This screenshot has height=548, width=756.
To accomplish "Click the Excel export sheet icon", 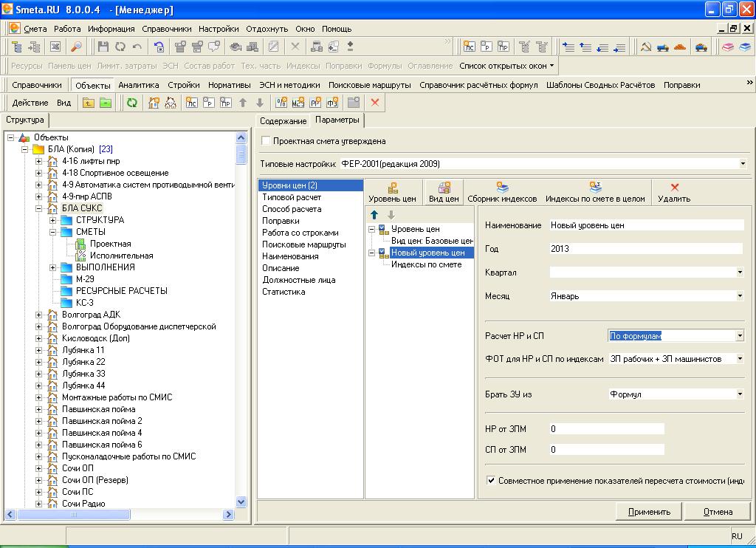I will tap(55, 47).
